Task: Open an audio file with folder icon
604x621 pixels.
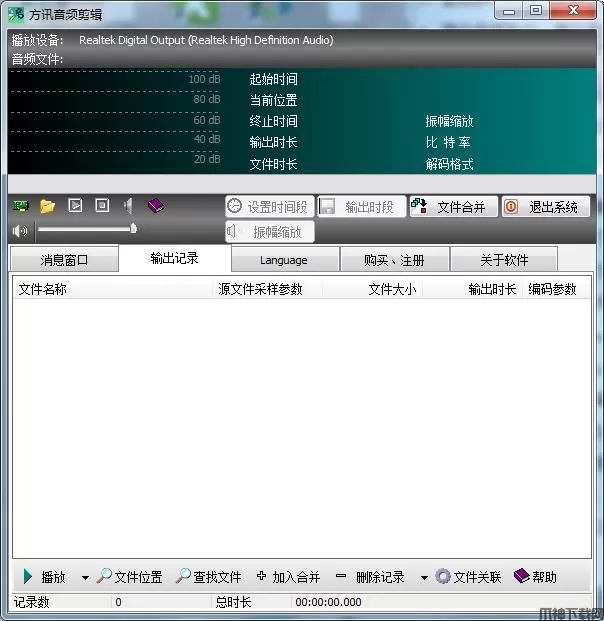Action: (x=47, y=206)
